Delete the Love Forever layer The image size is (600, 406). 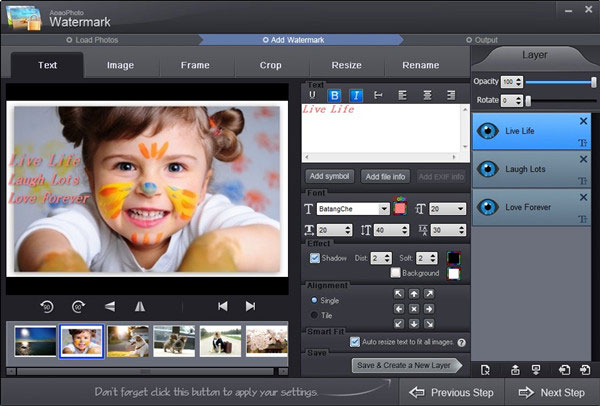tap(583, 197)
